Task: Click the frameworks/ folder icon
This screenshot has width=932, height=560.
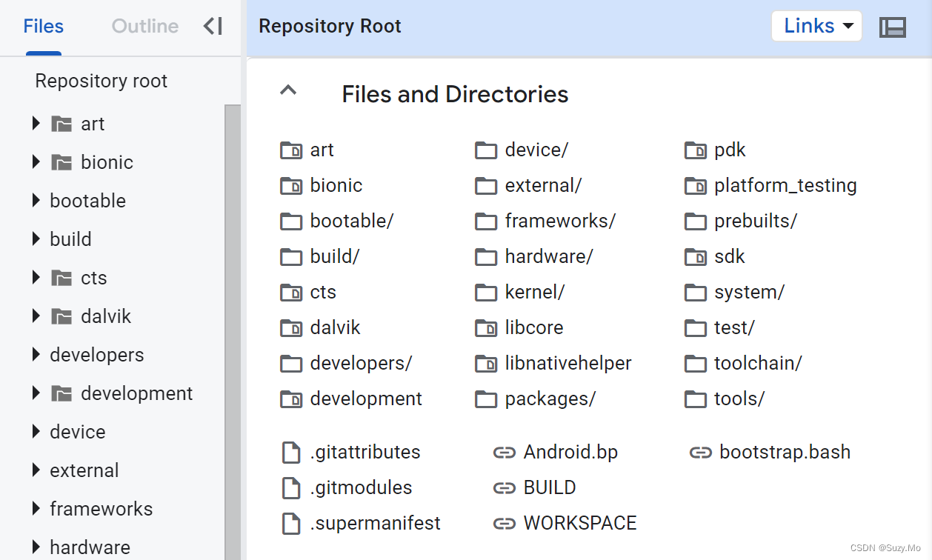Action: pyautogui.click(x=486, y=221)
